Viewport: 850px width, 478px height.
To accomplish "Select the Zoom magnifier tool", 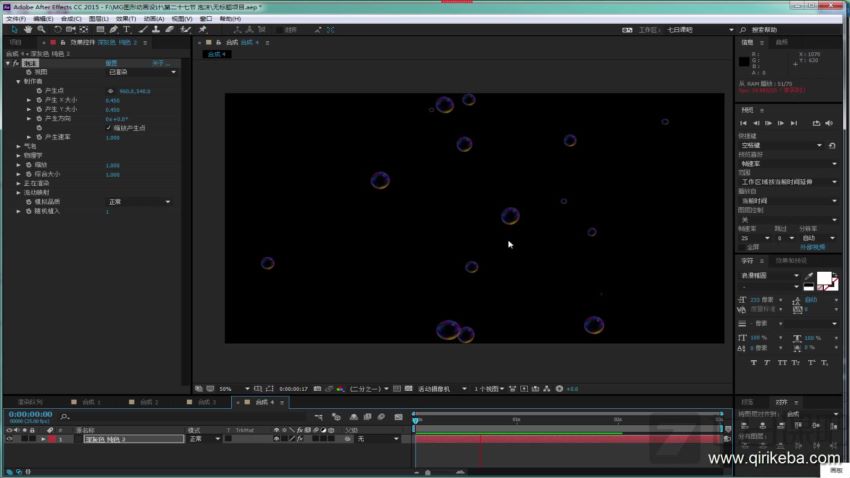I will pyautogui.click(x=41, y=30).
